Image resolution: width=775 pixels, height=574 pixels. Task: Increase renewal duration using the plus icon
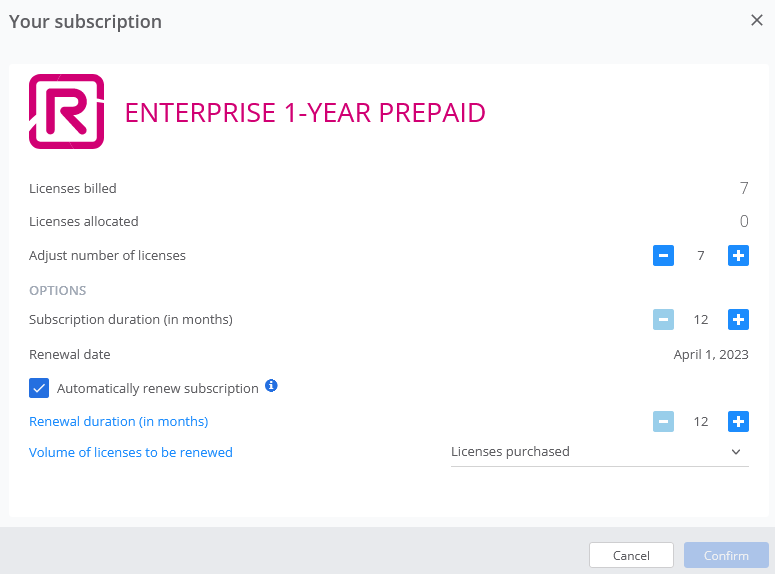click(738, 421)
